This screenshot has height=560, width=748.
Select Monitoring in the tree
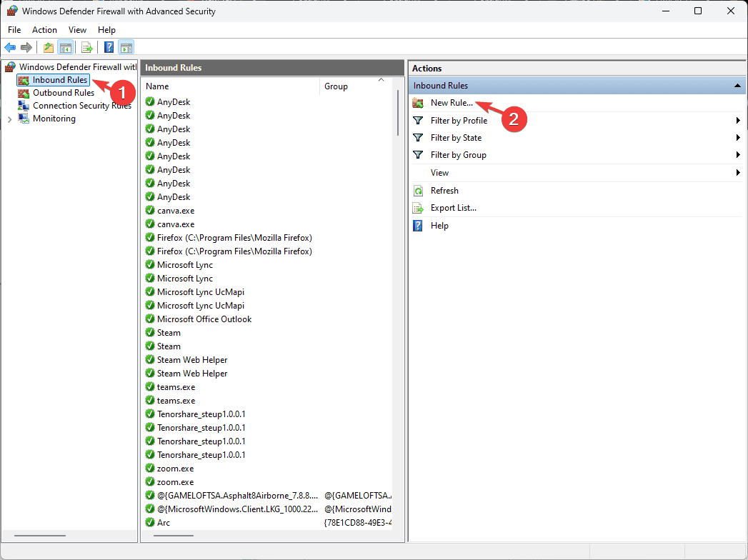[x=54, y=119]
